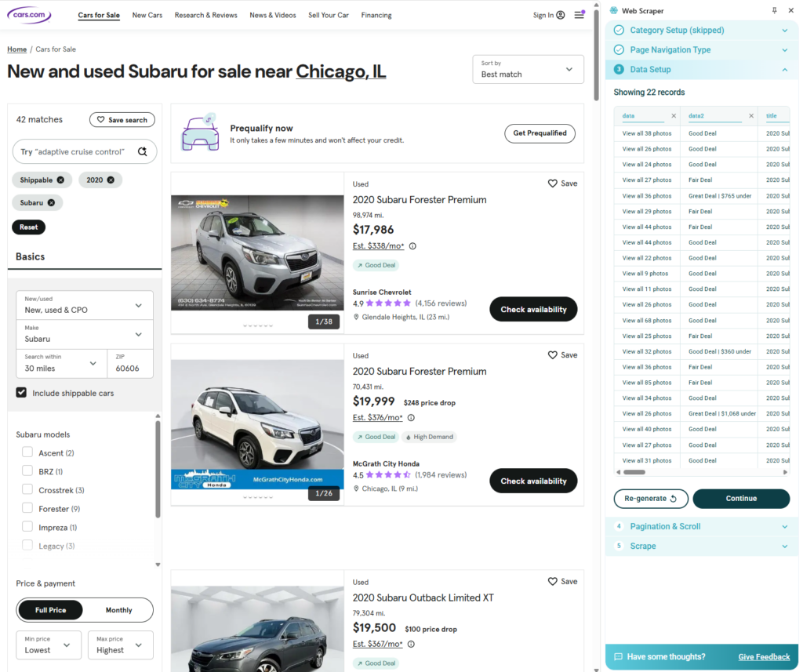Viewport: 803px width, 672px height.
Task: Uncheck Include shippable cars checkbox
Action: tap(22, 393)
